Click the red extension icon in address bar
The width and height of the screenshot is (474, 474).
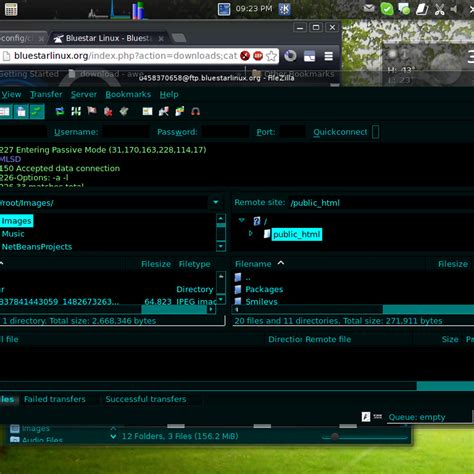click(245, 56)
